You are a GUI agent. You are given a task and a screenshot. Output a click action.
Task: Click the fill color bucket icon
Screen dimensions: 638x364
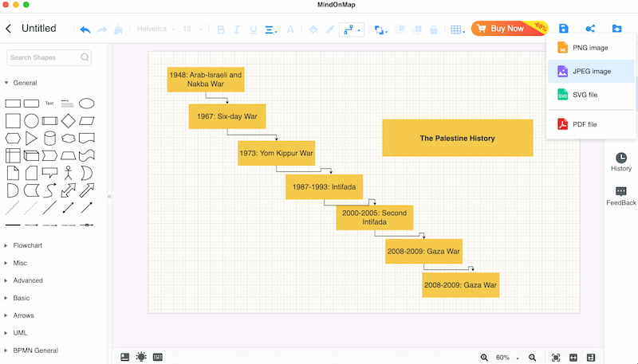313,29
